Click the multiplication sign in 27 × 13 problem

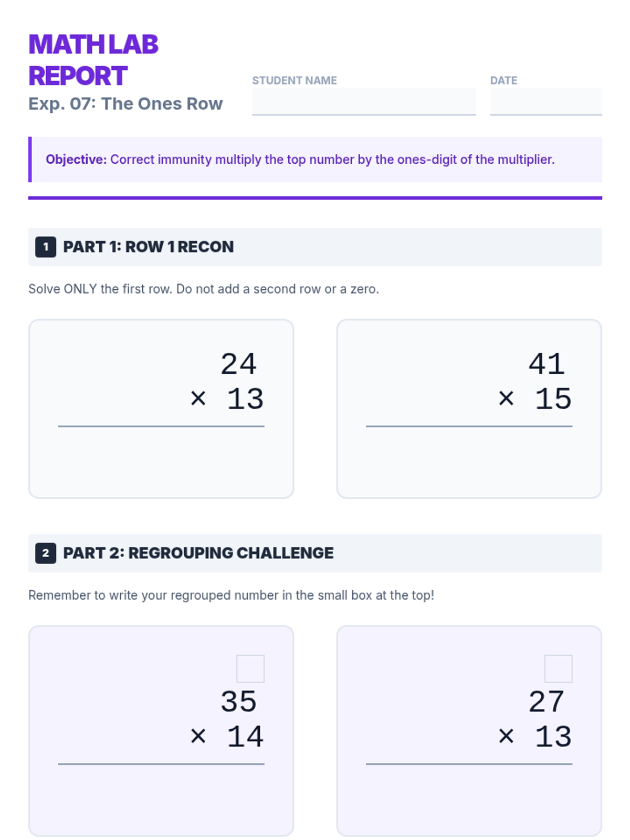coord(506,736)
